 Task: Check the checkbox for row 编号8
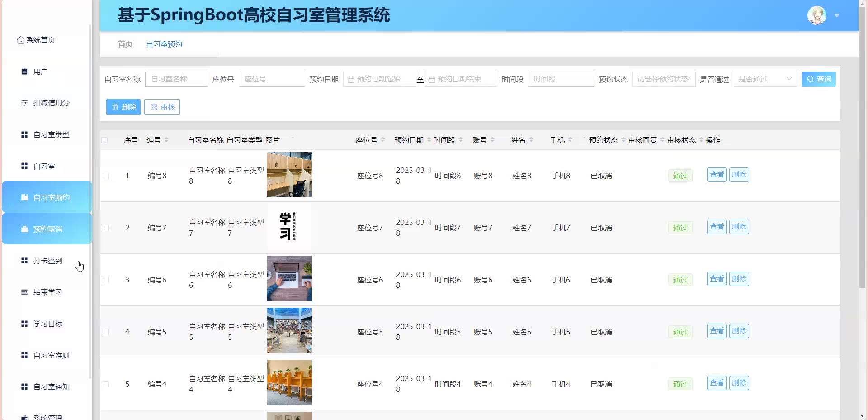106,176
